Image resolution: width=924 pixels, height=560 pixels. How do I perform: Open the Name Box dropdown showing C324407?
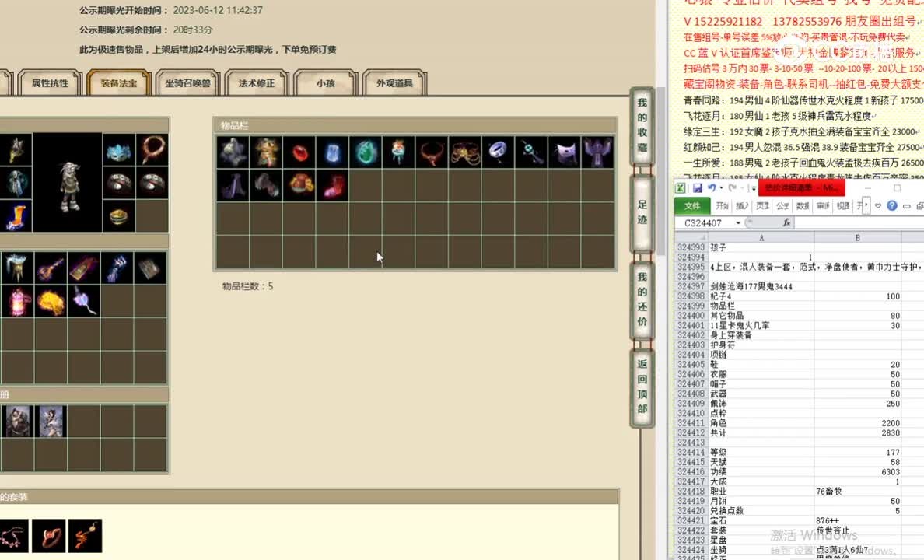pos(737,222)
